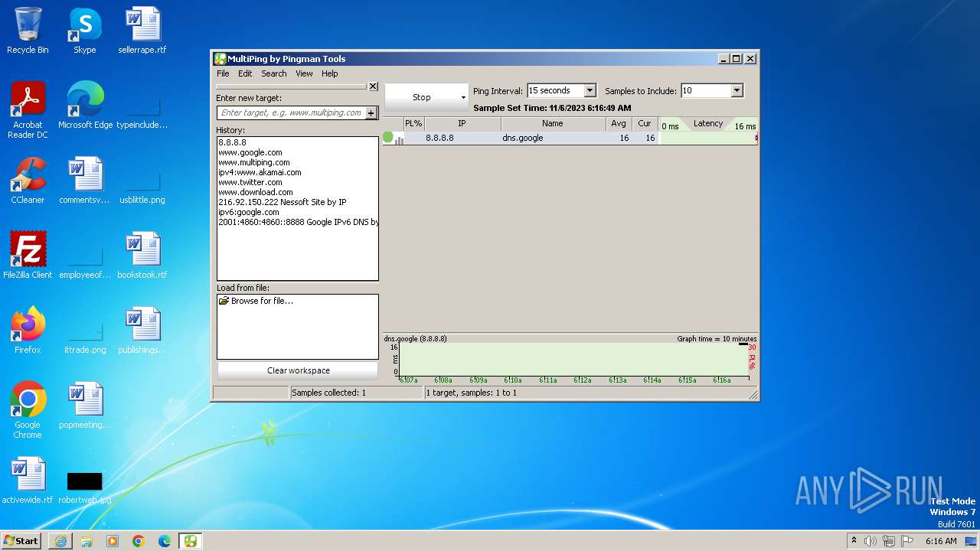Sort by the Avg column header

619,123
